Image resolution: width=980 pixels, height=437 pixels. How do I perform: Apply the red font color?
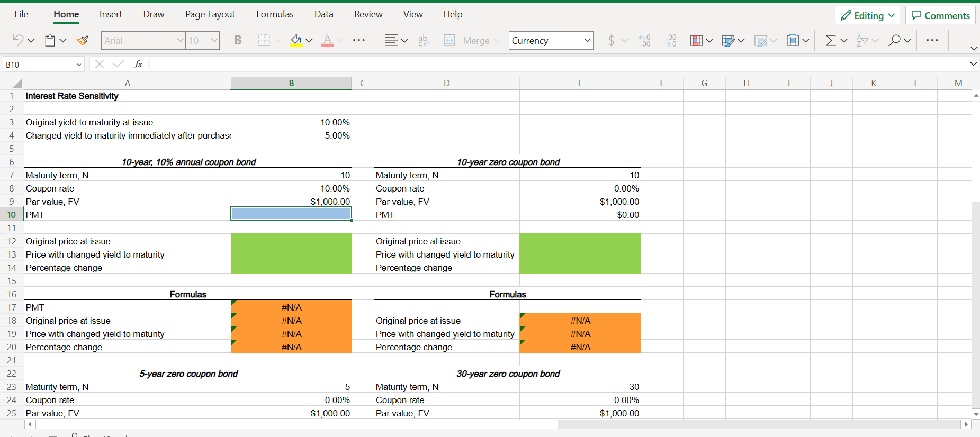pos(327,40)
